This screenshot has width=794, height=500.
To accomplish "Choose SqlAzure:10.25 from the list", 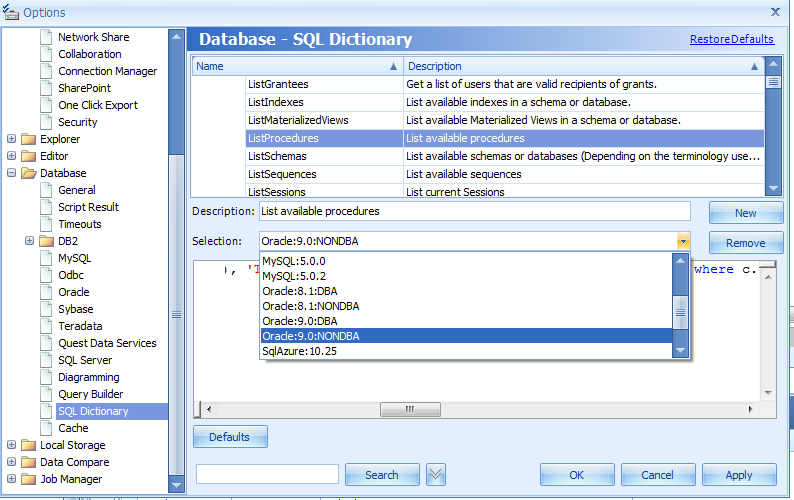I will [466, 351].
